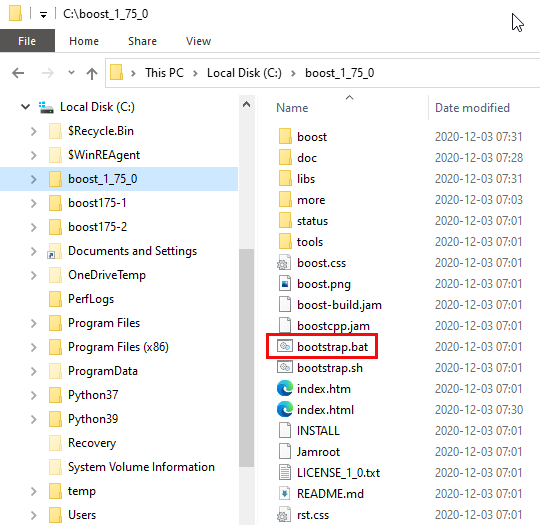
Task: Click the bootstrap.bat batch file icon
Action: [285, 346]
